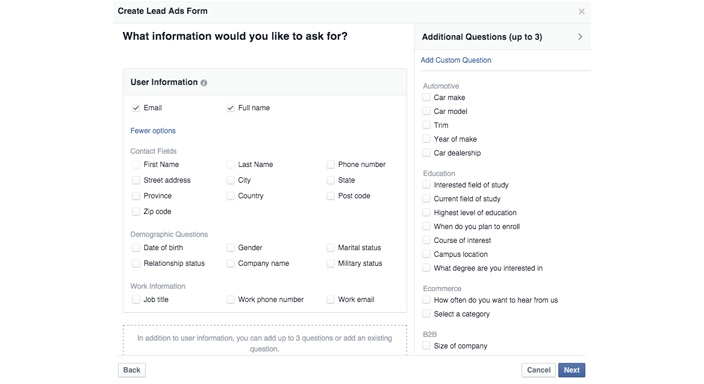The image size is (704, 384).
Task: Check the Work phone number option
Action: (x=230, y=300)
